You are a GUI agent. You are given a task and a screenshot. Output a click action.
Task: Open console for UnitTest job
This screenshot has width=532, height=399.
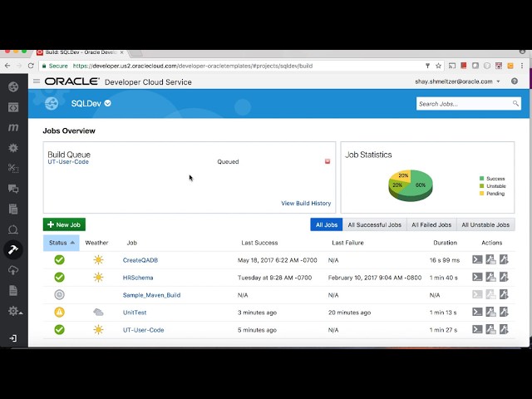[477, 312]
